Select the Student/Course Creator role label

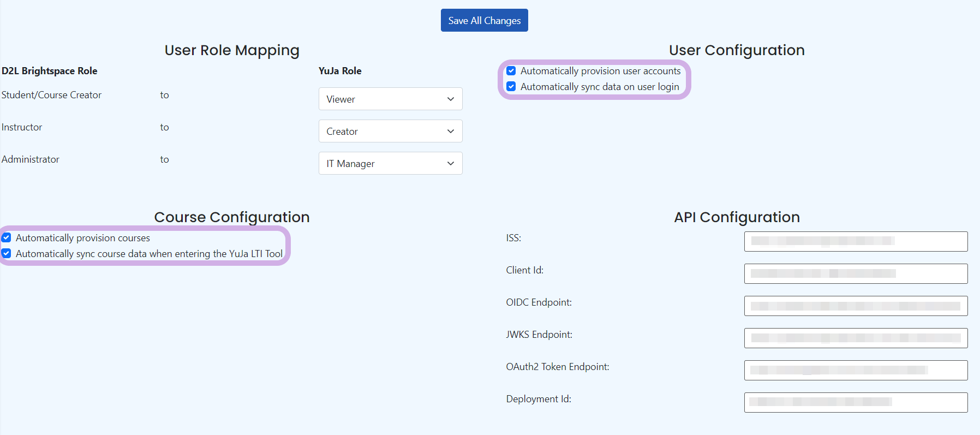(x=51, y=95)
